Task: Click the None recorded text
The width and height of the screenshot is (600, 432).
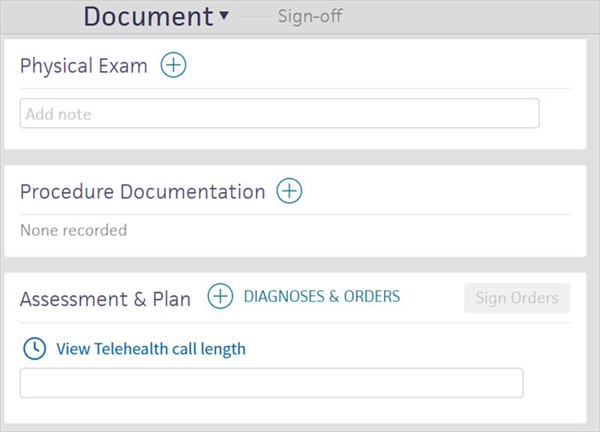Action: point(73,230)
